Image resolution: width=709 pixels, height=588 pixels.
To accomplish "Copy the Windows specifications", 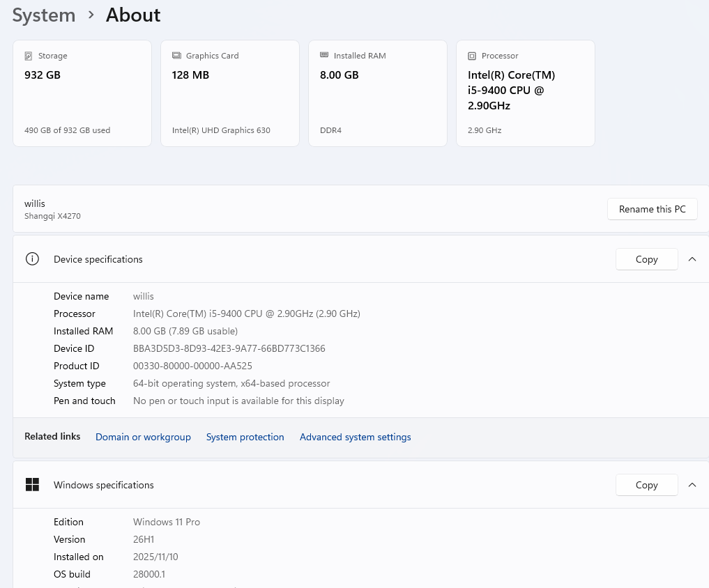I will tap(646, 485).
